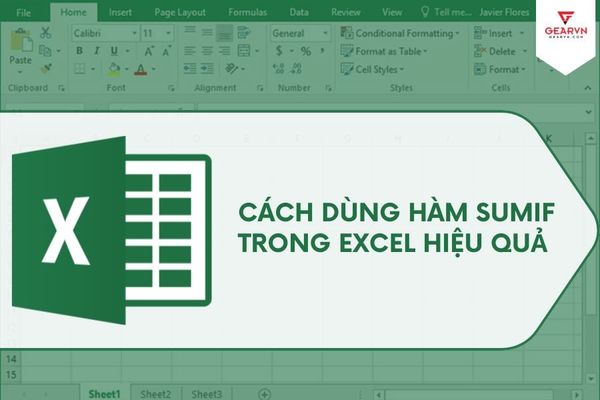
Task: Click Middle Align icon
Action: 207,32
